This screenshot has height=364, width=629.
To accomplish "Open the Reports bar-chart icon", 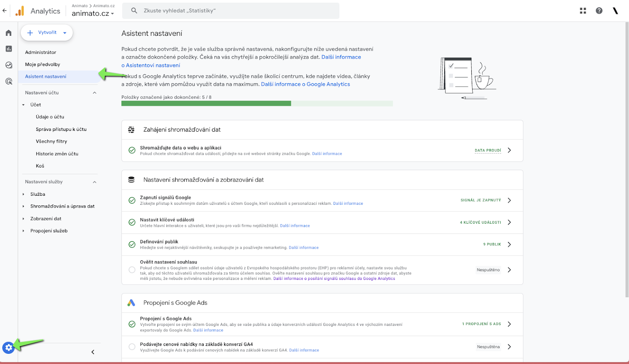I will point(9,49).
